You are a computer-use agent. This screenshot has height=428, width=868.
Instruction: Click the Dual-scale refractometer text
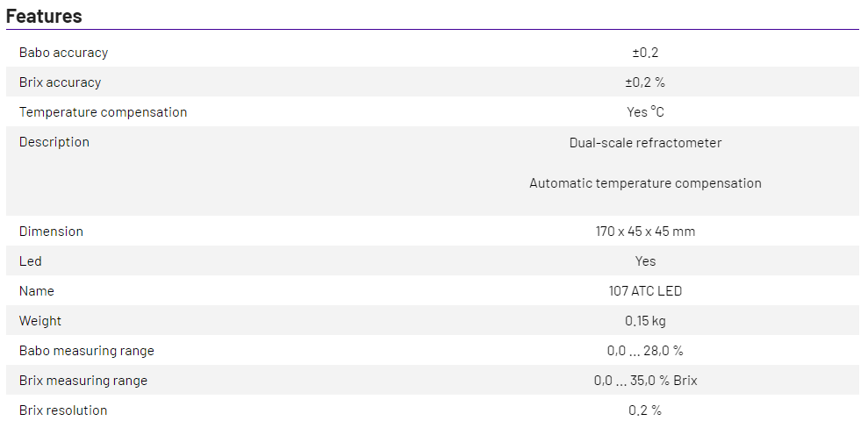click(x=645, y=143)
